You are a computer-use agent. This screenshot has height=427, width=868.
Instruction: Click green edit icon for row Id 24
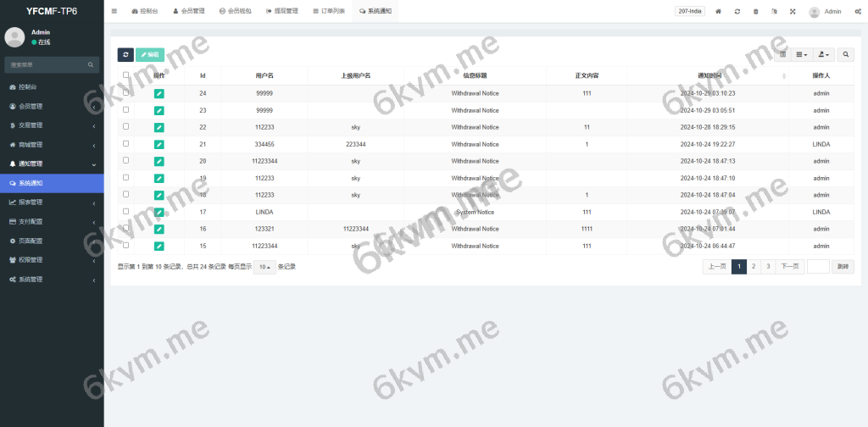click(159, 93)
